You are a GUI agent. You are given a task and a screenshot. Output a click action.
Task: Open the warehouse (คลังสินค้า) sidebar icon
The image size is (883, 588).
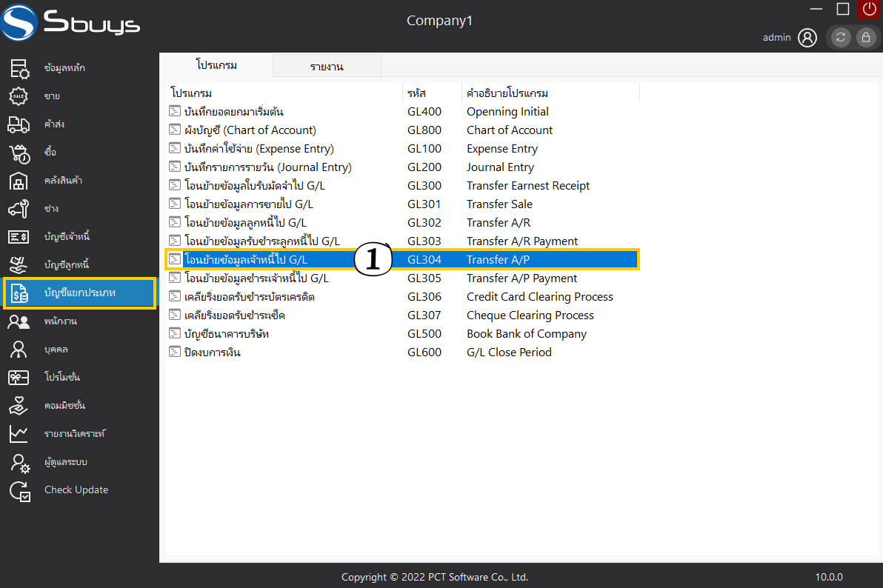click(x=19, y=181)
